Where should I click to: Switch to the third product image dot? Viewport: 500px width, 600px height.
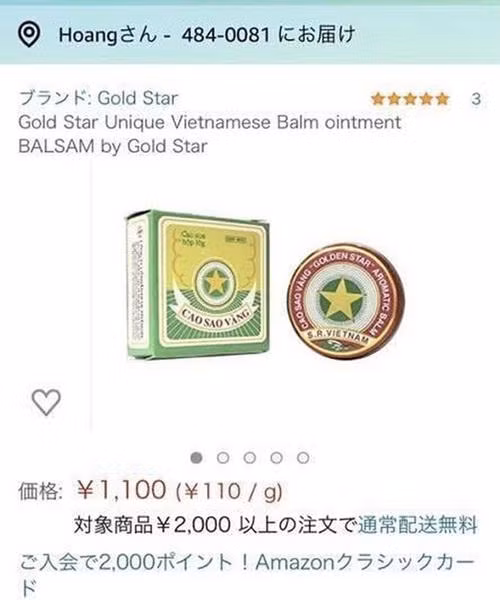pos(249,457)
